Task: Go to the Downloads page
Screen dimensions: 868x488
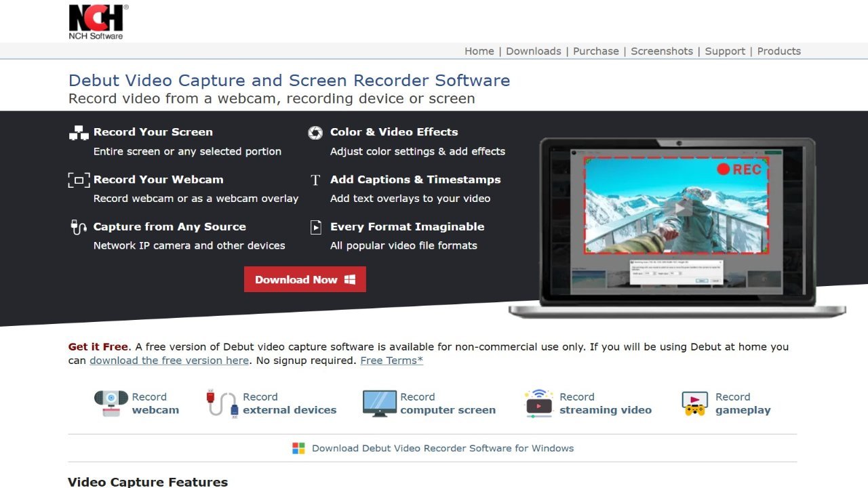Action: pos(534,52)
